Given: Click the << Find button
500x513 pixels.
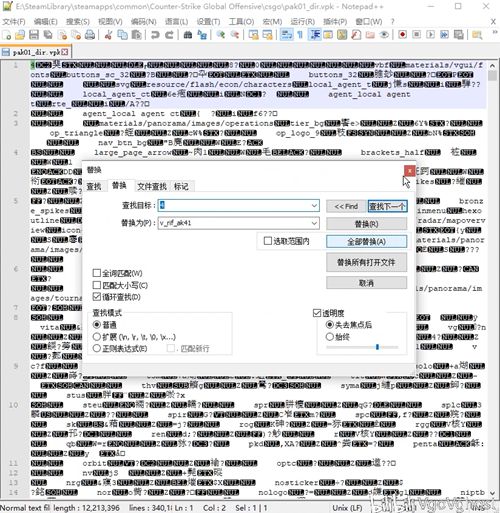Looking at the screenshot, I should click(346, 206).
